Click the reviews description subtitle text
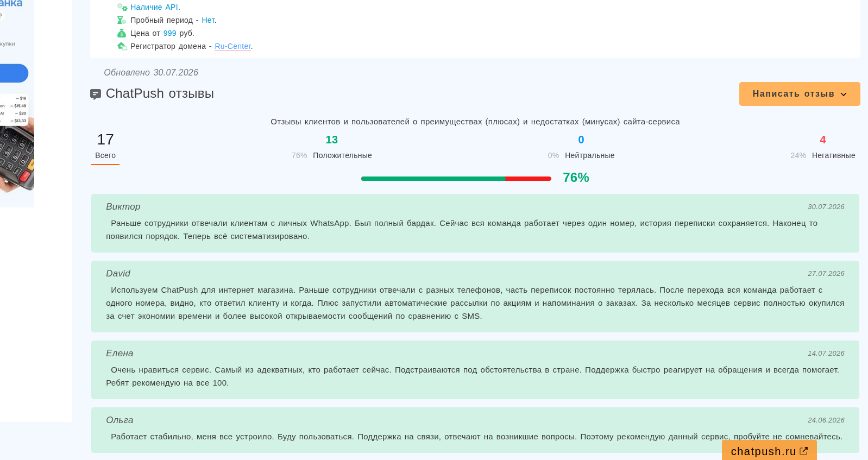Image resolution: width=868 pixels, height=460 pixels. [x=475, y=122]
